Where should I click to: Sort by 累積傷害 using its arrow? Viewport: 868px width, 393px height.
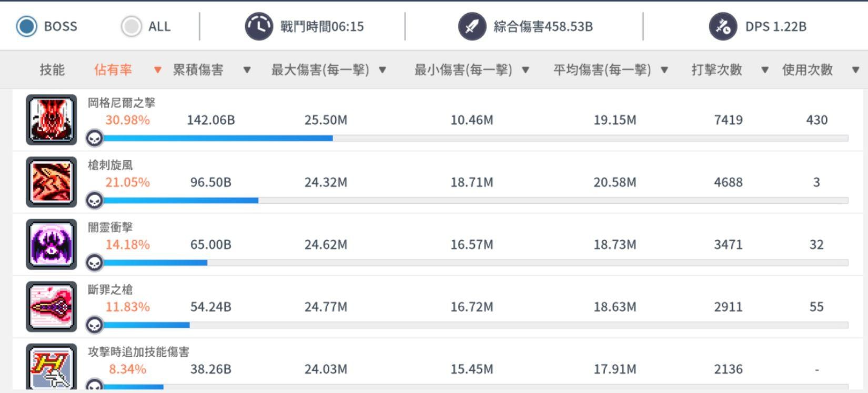247,70
